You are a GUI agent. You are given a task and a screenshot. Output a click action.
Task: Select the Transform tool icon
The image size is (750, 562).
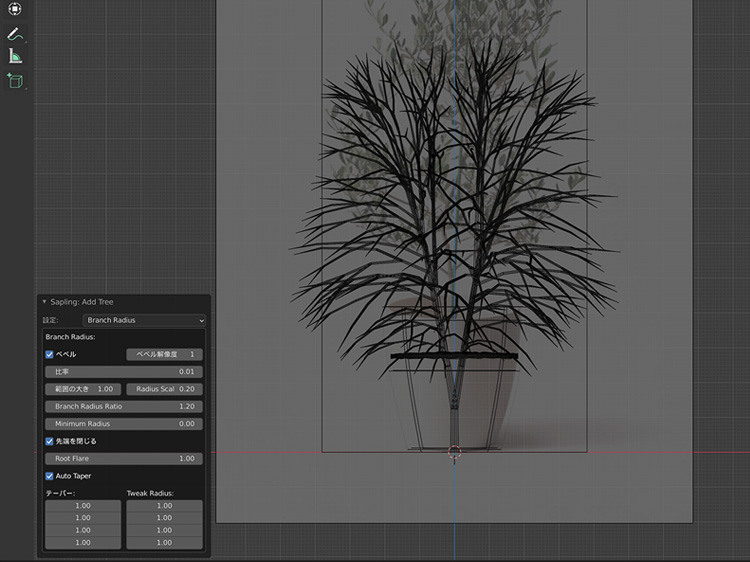[x=14, y=9]
